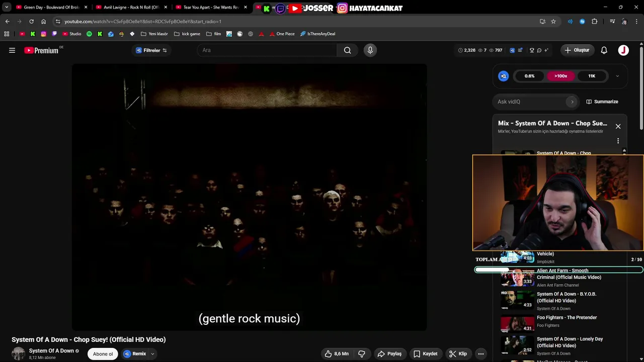The image size is (644, 362).
Task: Open Chrome profile avatar
Action: pos(624,22)
